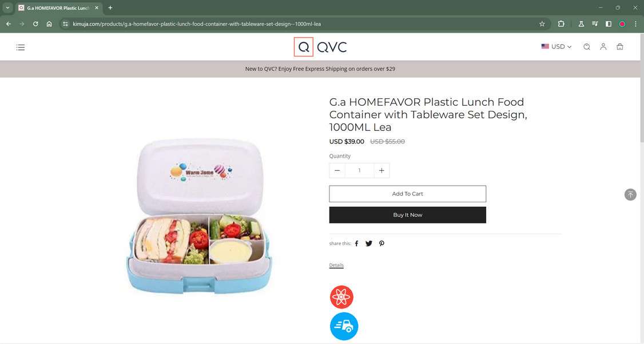Image resolution: width=644 pixels, height=344 pixels.
Task: Open the user account icon
Action: [x=603, y=47]
